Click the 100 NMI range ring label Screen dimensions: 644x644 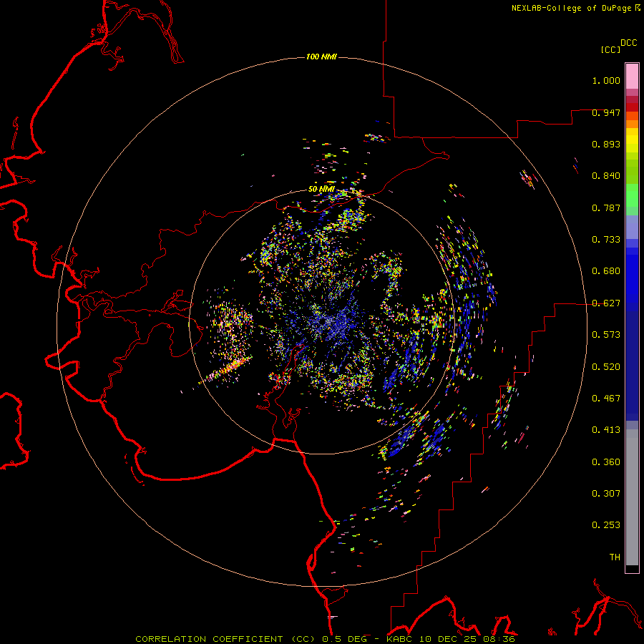(321, 57)
